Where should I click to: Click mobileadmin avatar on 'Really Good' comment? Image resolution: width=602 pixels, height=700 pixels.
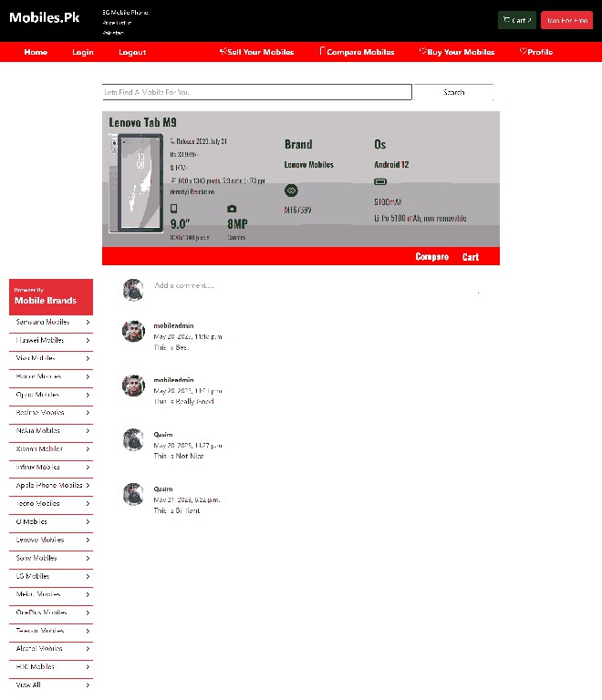133,386
